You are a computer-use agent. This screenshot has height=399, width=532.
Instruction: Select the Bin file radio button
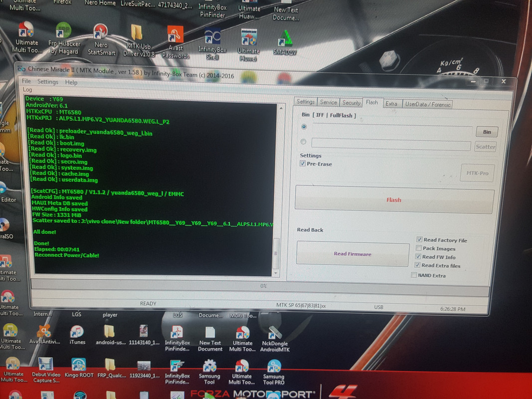pyautogui.click(x=304, y=127)
